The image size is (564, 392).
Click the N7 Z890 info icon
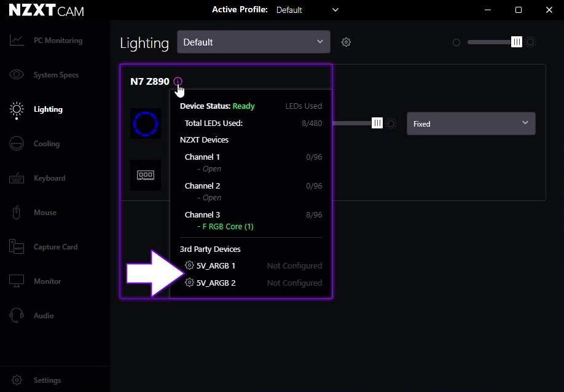point(178,82)
